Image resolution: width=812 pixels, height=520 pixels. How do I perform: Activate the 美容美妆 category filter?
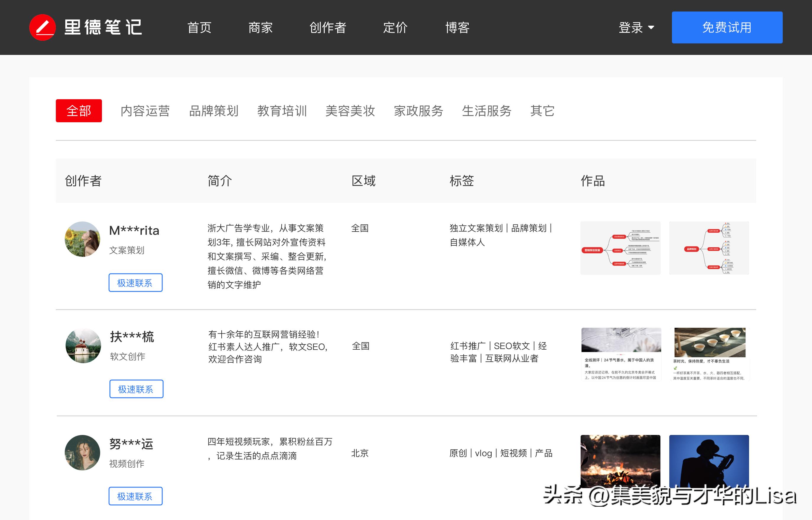(x=351, y=111)
